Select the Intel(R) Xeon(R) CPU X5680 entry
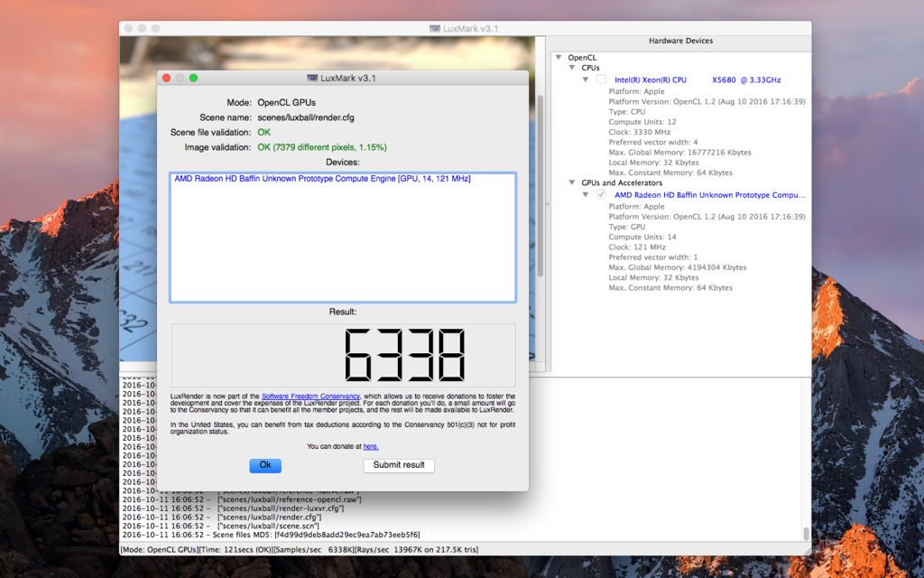This screenshot has width=924, height=578. coord(698,79)
